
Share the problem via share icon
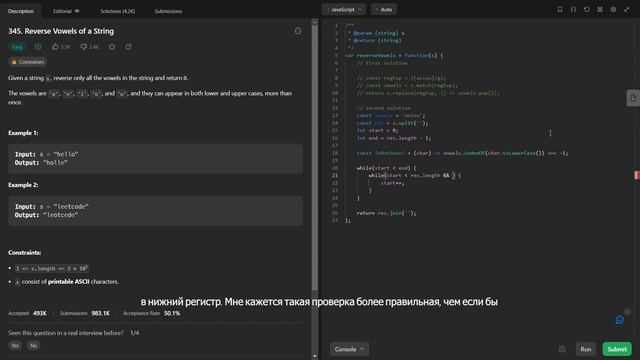pos(129,47)
